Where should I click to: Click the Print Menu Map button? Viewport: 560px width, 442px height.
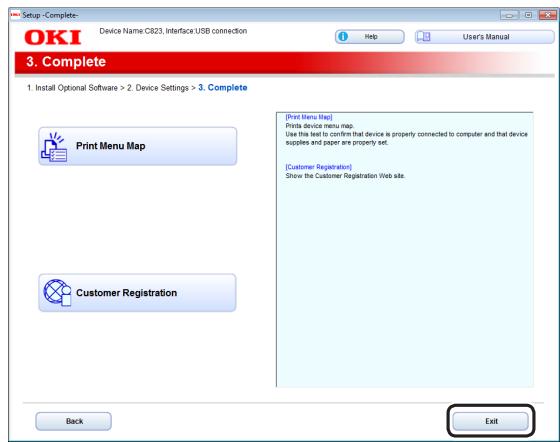(x=138, y=146)
